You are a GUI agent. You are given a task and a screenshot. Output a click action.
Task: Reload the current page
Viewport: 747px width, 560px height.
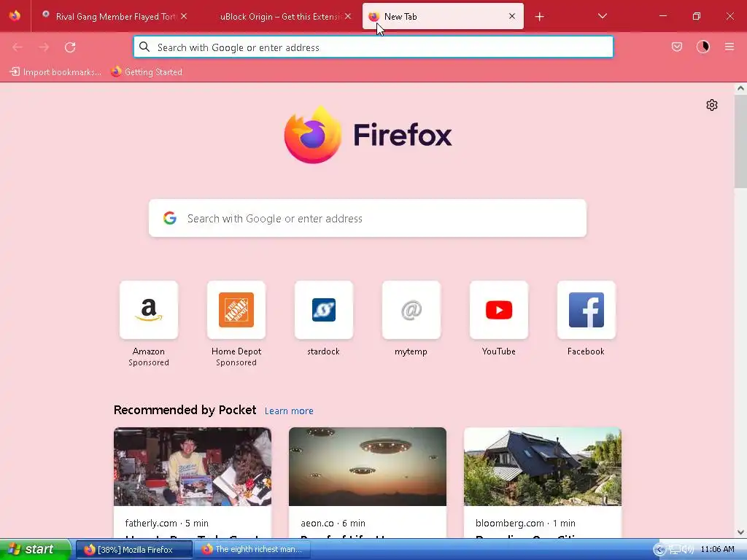(x=71, y=47)
